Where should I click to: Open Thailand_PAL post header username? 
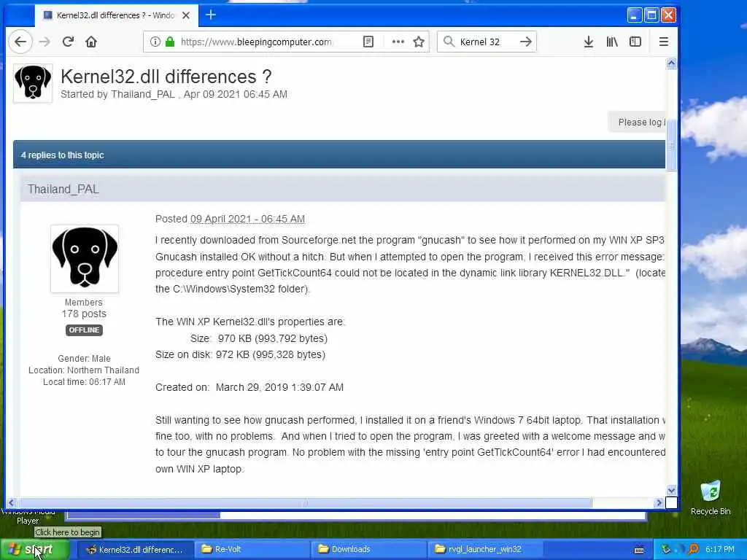(x=63, y=189)
